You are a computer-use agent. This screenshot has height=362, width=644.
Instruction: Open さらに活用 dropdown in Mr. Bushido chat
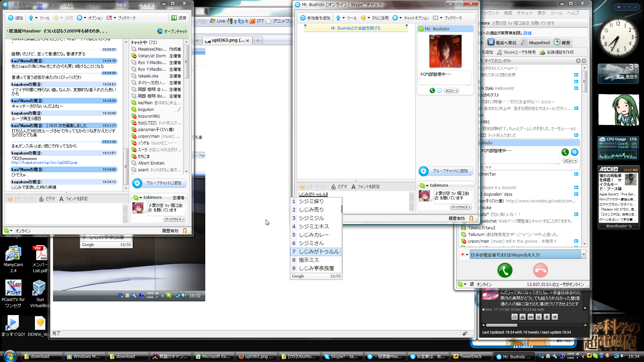click(x=374, y=18)
